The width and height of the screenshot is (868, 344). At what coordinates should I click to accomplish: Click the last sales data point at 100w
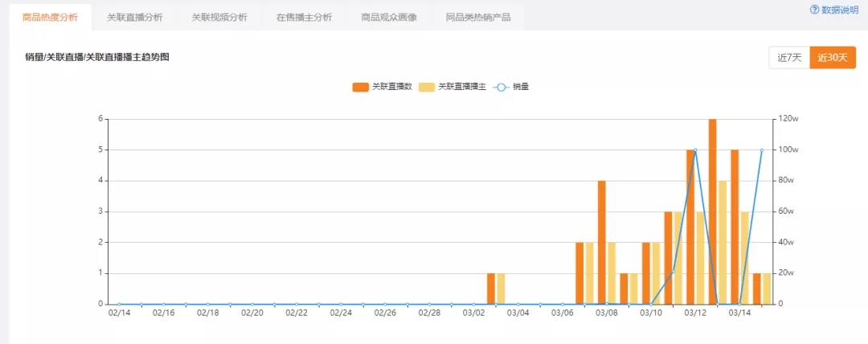(x=762, y=150)
